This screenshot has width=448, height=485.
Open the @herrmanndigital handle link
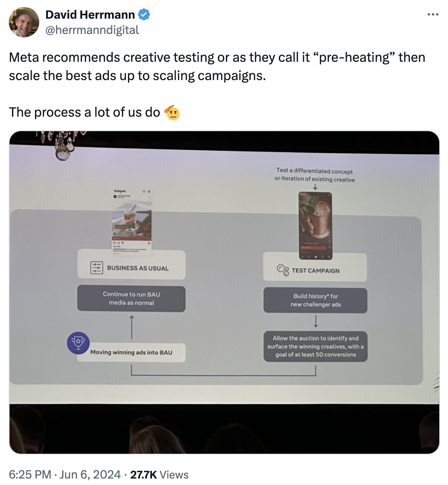coord(92,30)
